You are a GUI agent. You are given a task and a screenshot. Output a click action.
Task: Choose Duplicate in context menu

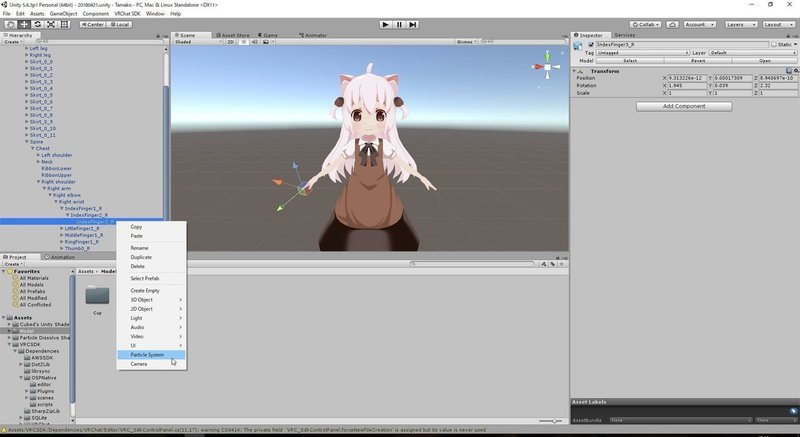tap(152, 257)
